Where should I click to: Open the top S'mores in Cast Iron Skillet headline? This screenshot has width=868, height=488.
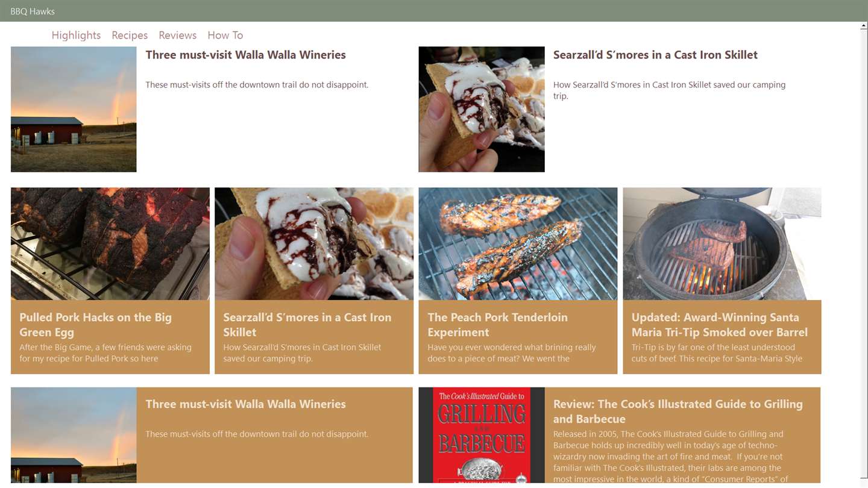coord(655,55)
